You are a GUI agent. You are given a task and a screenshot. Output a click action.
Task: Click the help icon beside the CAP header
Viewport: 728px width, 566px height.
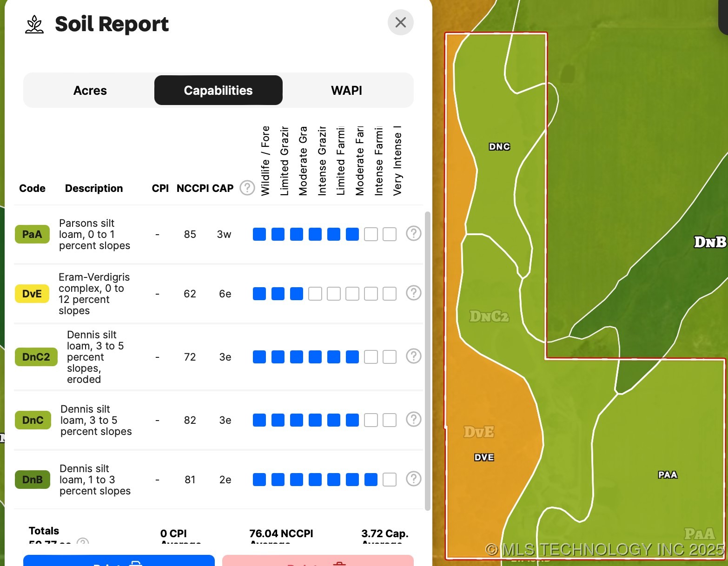tap(247, 188)
